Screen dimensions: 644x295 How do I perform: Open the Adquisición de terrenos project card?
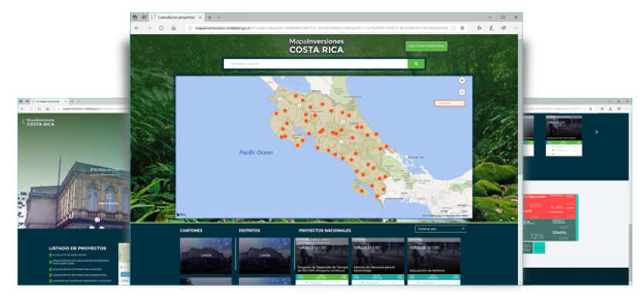click(433, 261)
